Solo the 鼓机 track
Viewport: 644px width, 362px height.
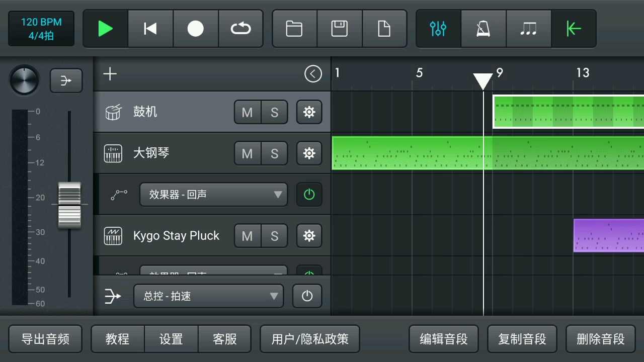[274, 112]
